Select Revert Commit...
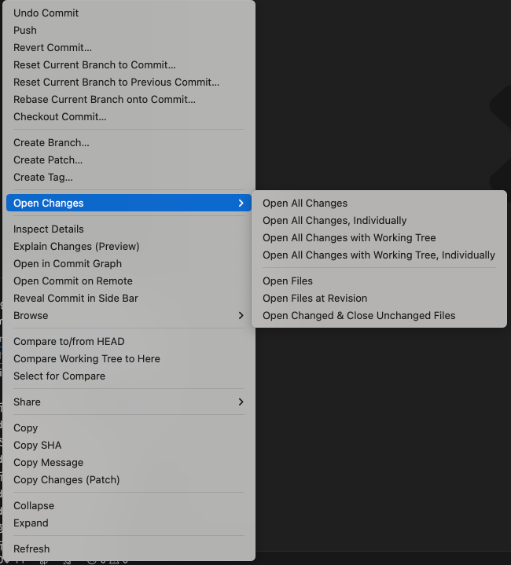This screenshot has width=511, height=565. click(52, 48)
